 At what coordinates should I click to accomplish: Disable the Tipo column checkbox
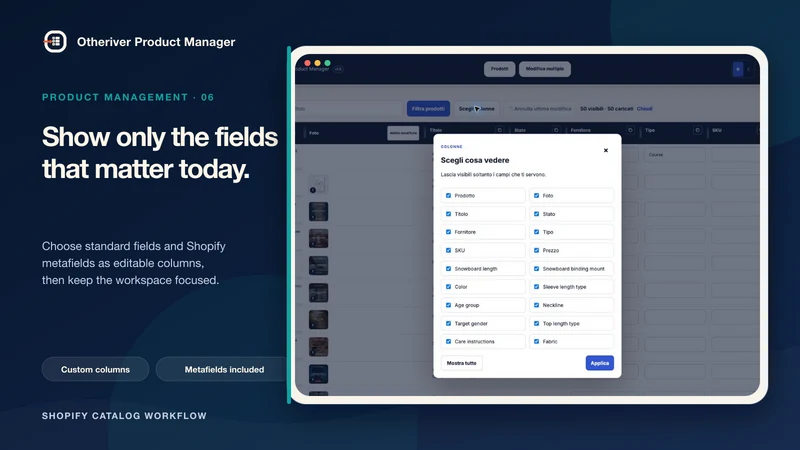pyautogui.click(x=536, y=232)
